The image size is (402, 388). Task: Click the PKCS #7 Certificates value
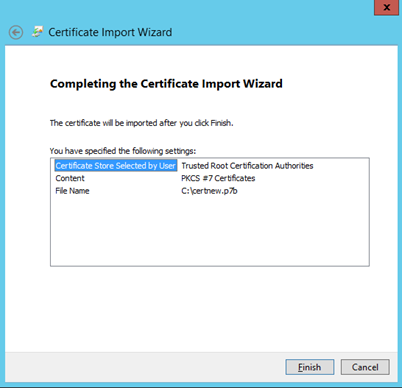[218, 178]
